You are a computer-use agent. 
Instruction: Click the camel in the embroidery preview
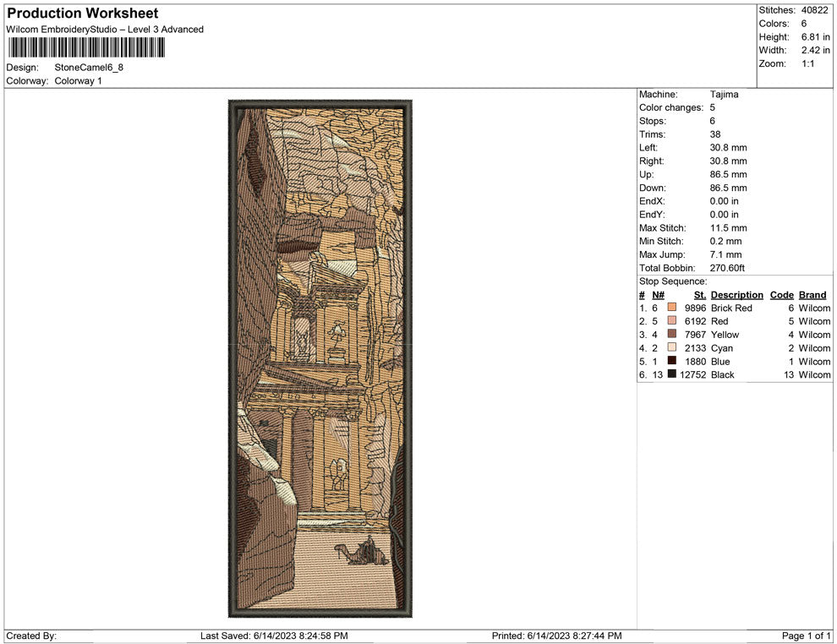tap(362, 552)
